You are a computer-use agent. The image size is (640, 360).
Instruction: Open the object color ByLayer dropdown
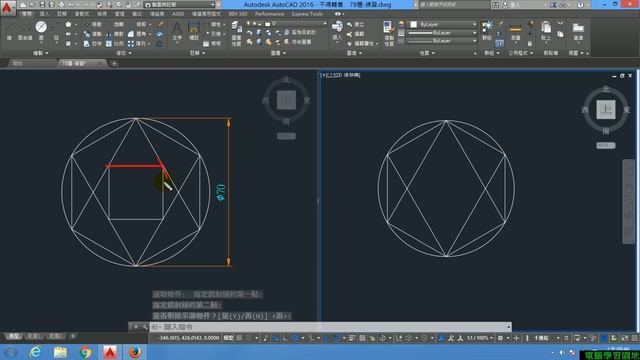click(x=443, y=24)
